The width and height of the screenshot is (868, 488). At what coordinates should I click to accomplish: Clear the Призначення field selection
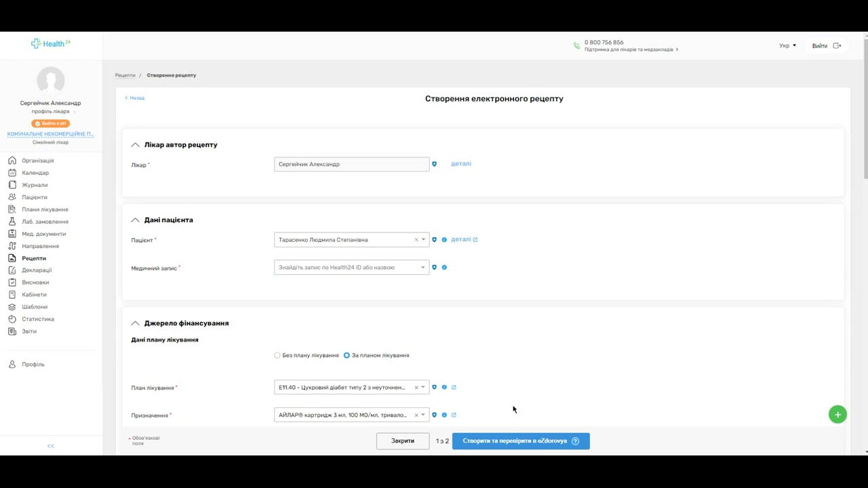[416, 415]
